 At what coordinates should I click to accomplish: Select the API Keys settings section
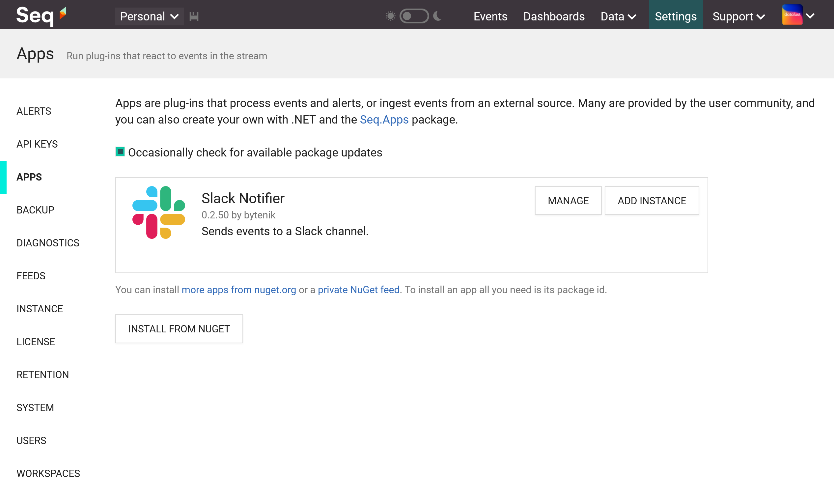37,144
